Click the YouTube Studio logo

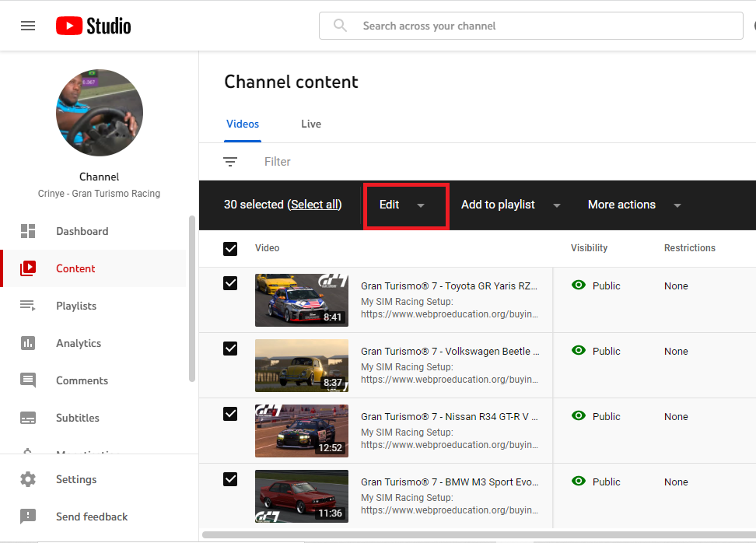tap(93, 26)
